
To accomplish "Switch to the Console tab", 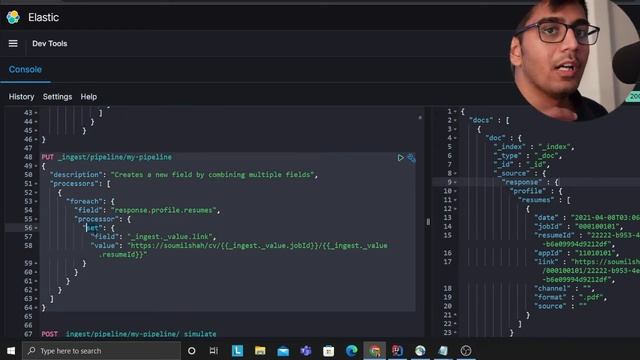I will tap(25, 69).
